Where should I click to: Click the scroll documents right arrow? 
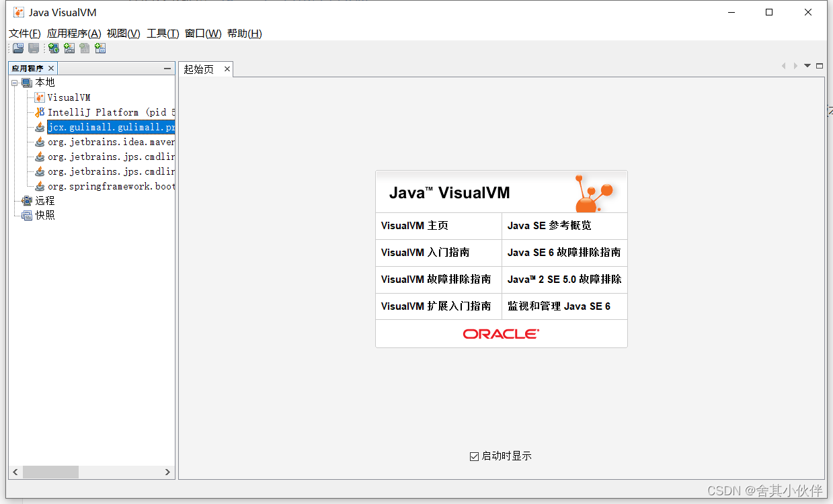(x=795, y=66)
